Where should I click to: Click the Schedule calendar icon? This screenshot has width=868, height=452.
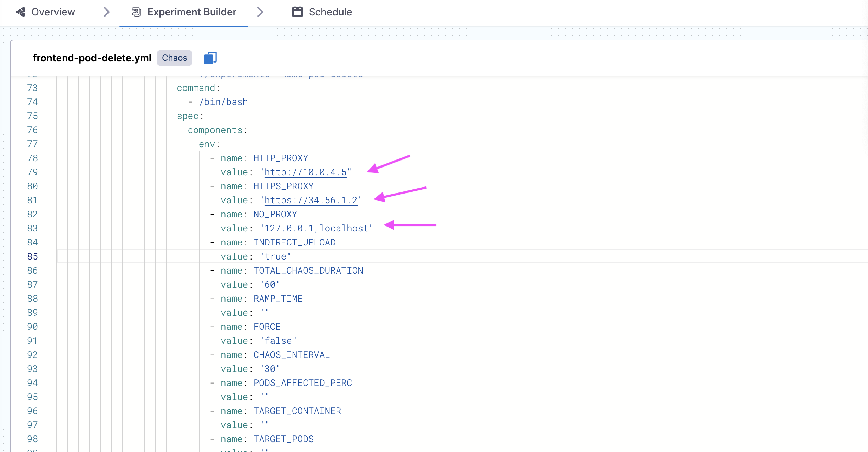click(x=297, y=12)
